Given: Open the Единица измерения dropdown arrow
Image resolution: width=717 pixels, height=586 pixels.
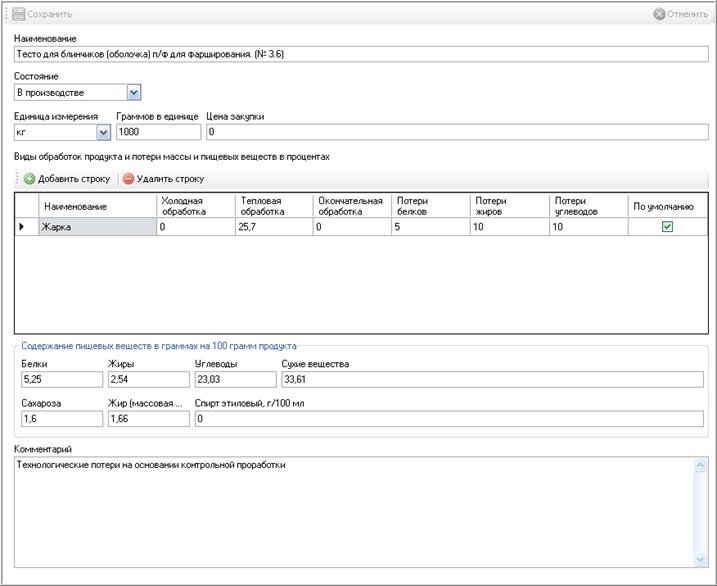Looking at the screenshot, I should coord(104,133).
